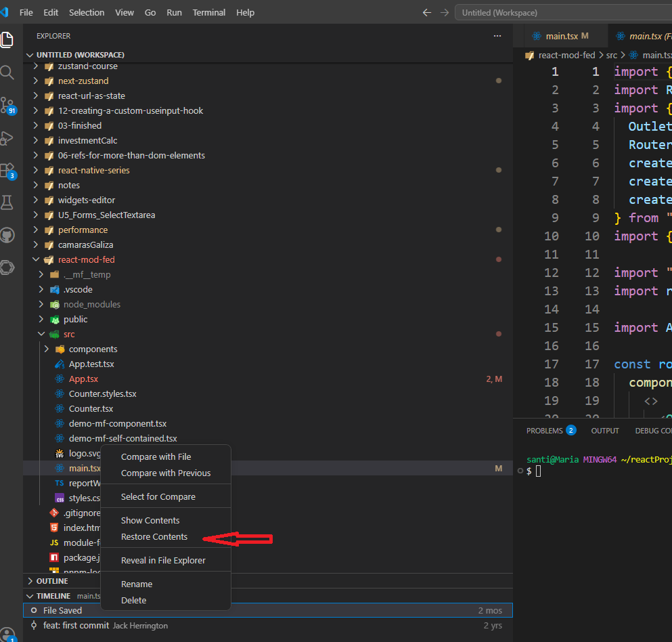Switch to the Output panel tab
Image resolution: width=672 pixels, height=642 pixels.
pos(605,431)
